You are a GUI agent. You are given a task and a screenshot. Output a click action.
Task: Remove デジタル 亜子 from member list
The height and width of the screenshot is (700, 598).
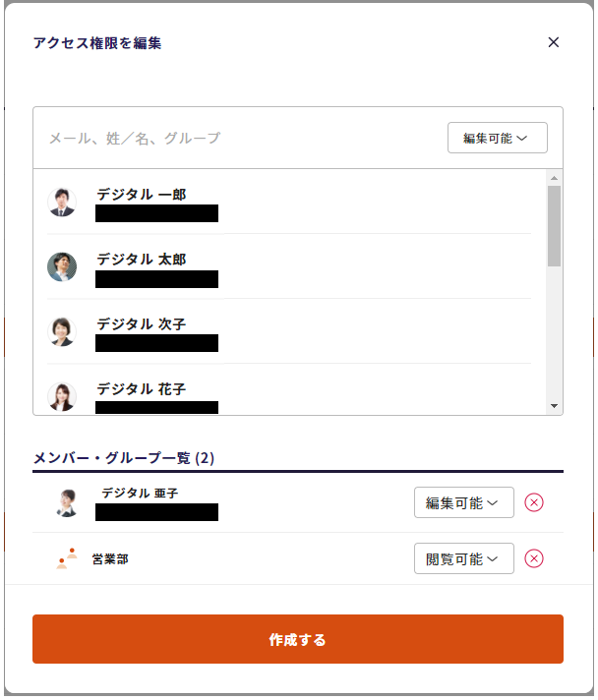pyautogui.click(x=534, y=502)
